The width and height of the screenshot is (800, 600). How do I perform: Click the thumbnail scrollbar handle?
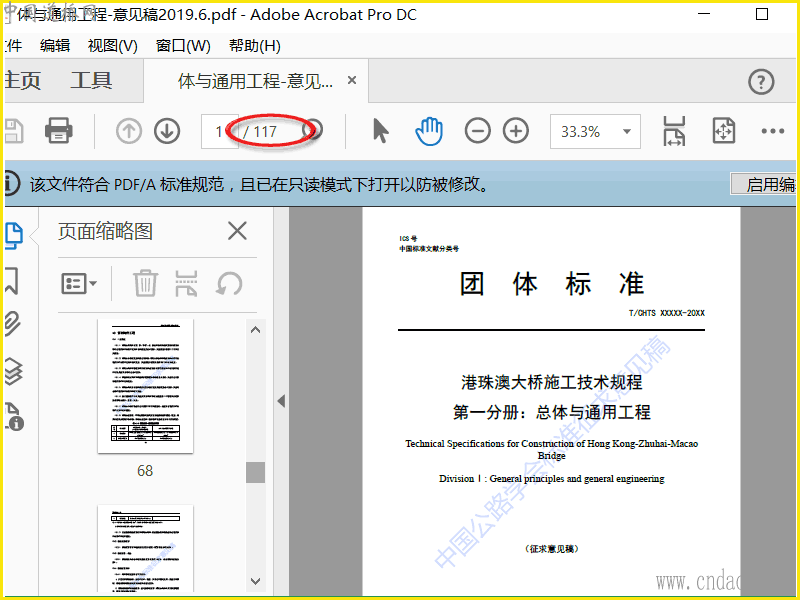coord(256,472)
